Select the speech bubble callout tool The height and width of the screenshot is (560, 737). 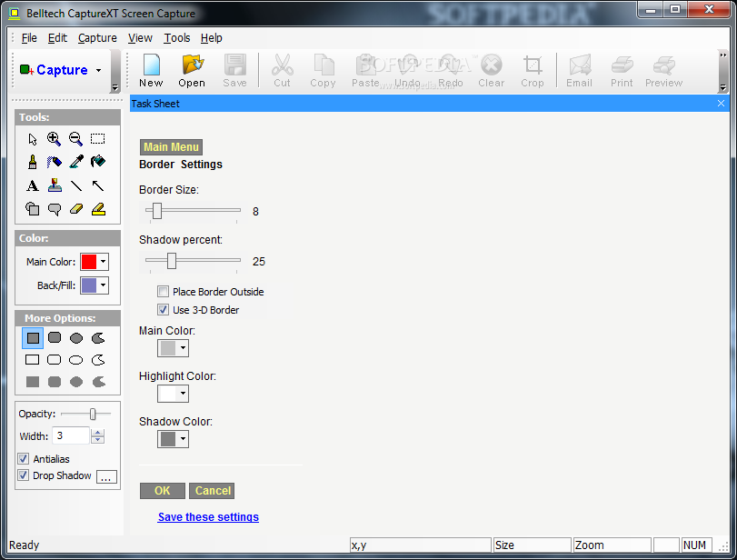(x=54, y=209)
